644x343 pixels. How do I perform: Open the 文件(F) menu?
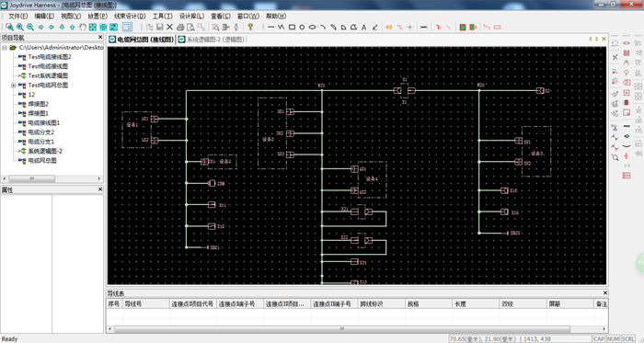pyautogui.click(x=18, y=16)
